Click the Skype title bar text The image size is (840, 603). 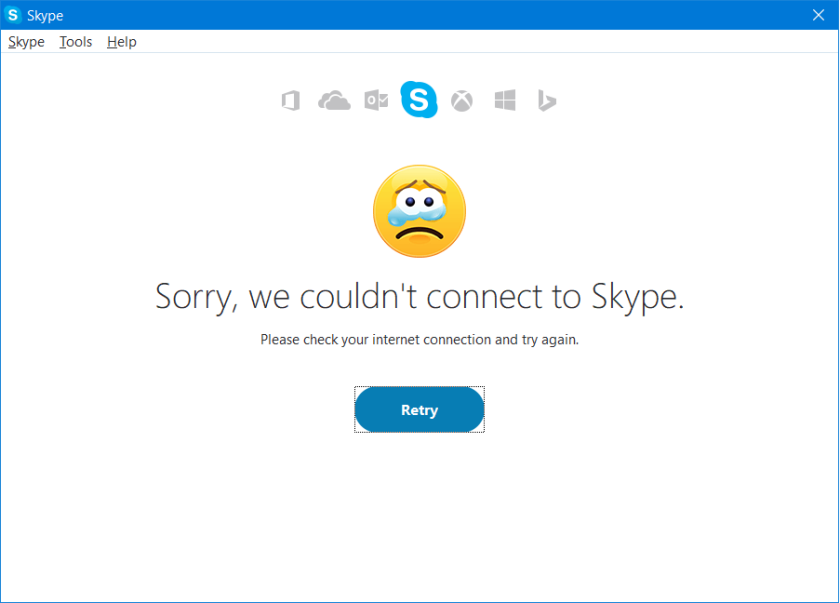47,15
